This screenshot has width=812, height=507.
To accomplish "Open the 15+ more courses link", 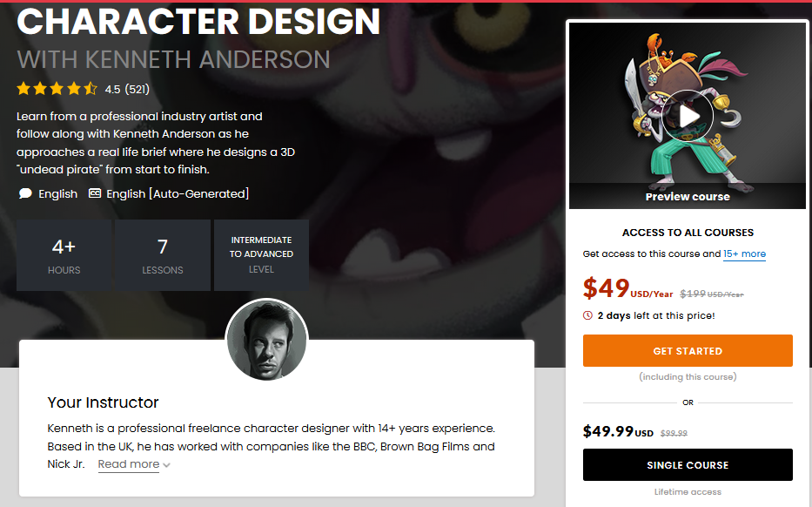I will [744, 253].
